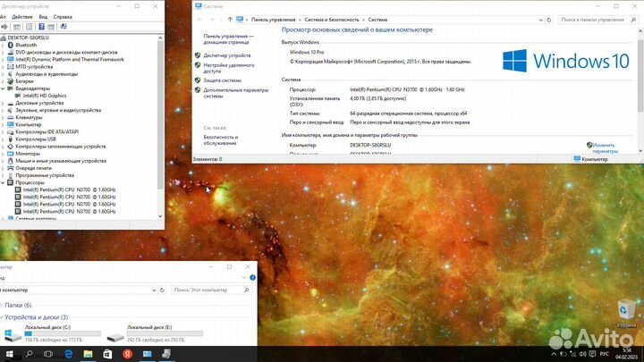Show hidden system tray icons
Image resolution: width=644 pixels, height=362 pixels.
pos(554,354)
